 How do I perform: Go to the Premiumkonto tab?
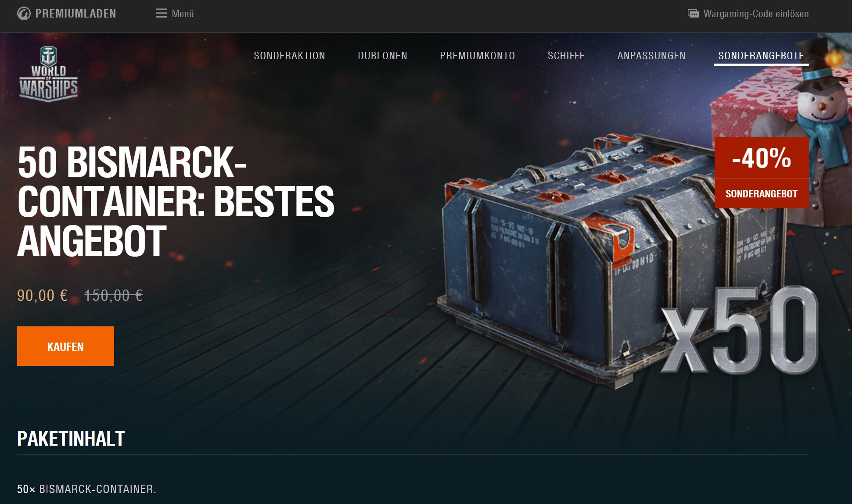478,56
